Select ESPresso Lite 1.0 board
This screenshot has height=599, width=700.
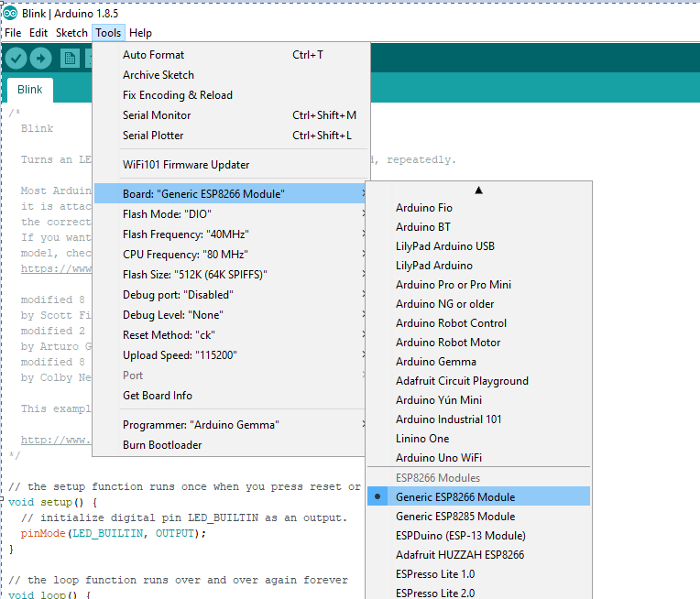point(478,573)
